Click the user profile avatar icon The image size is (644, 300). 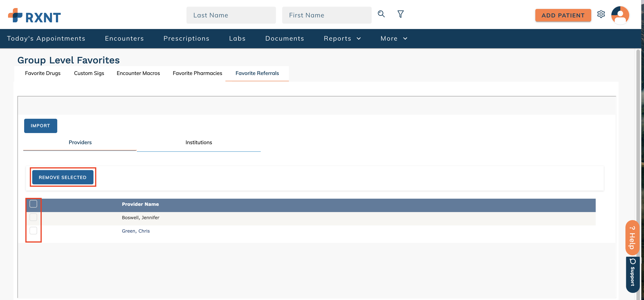point(620,15)
